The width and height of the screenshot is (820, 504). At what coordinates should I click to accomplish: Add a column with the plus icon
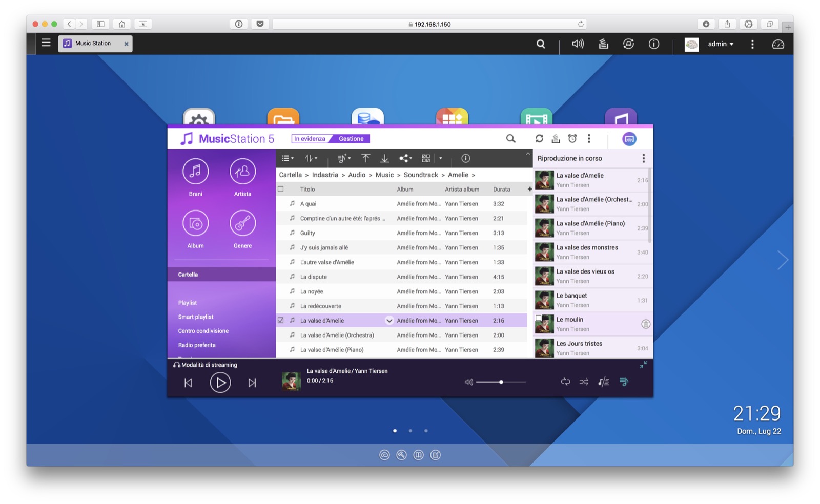click(x=529, y=190)
